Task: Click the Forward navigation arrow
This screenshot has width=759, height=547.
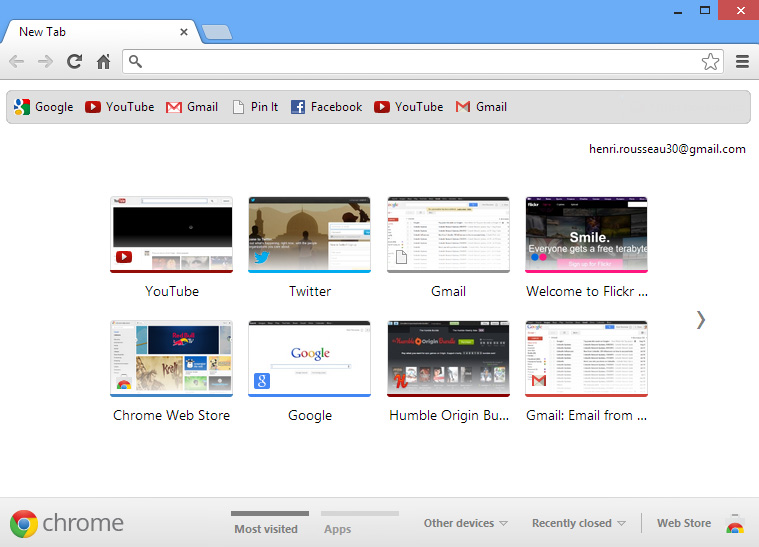Action: (45, 61)
